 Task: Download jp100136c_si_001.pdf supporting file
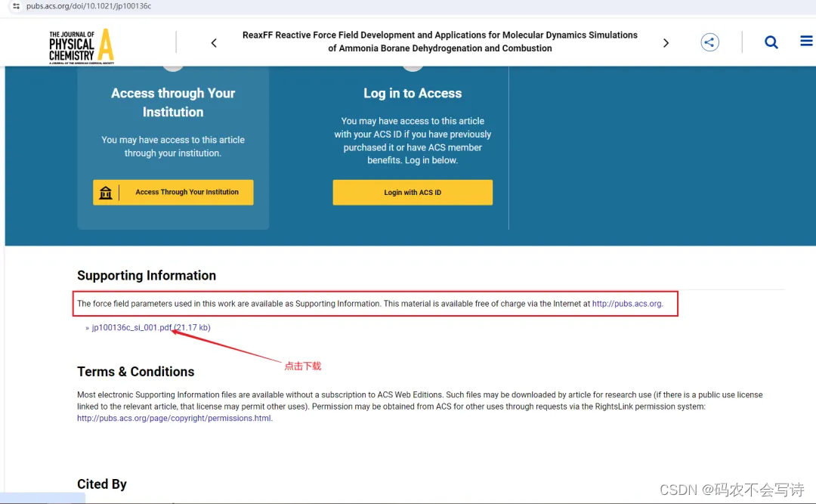point(151,327)
